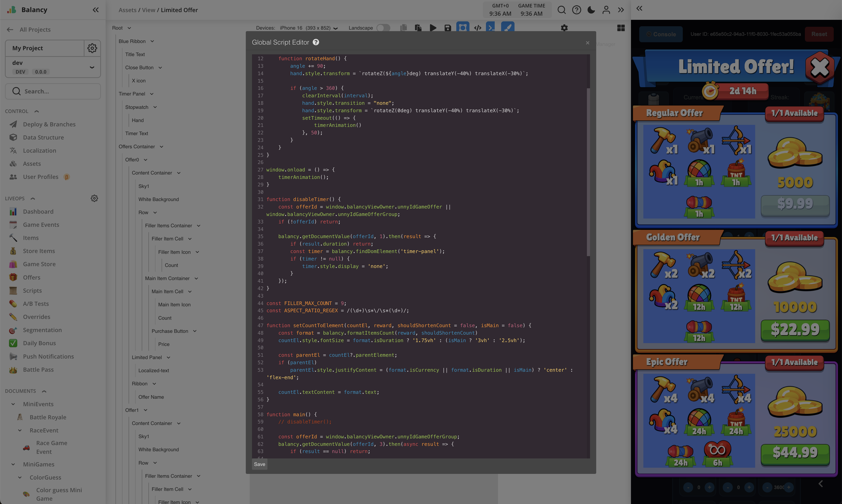The height and width of the screenshot is (504, 842).
Task: Open the dev branch dropdown
Action: point(92,67)
